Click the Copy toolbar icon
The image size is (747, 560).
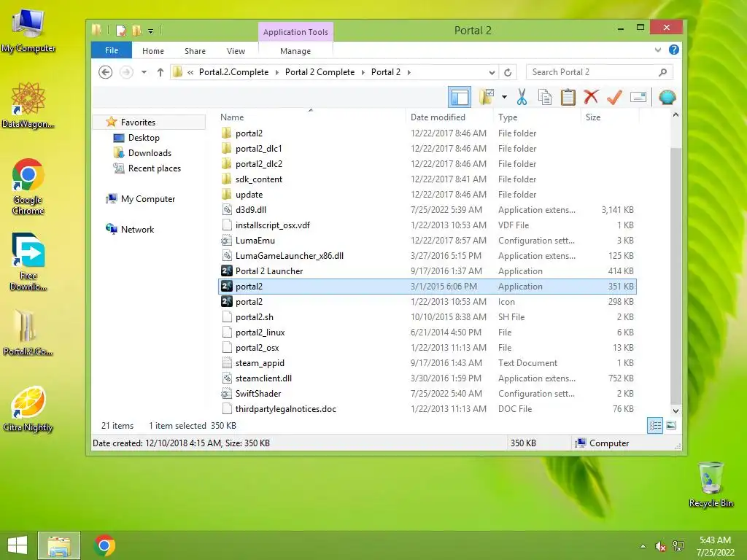[544, 97]
